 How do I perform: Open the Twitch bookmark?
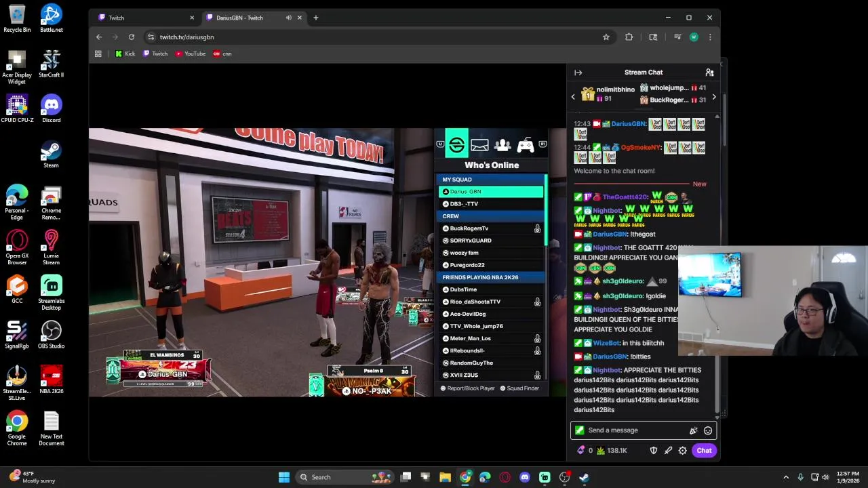(155, 54)
